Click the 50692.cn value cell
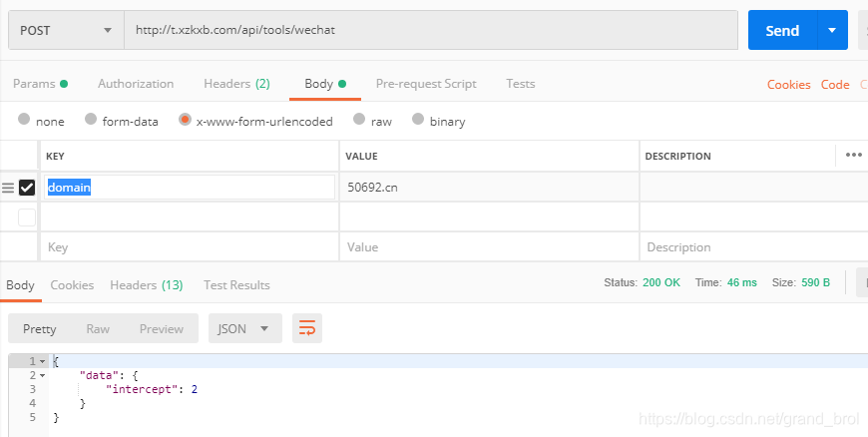The image size is (868, 437). (x=489, y=188)
